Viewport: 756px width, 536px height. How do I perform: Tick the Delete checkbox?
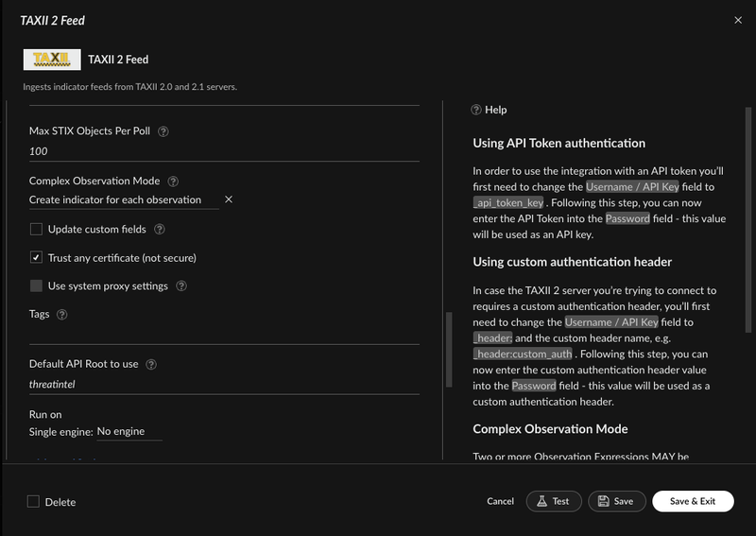click(33, 502)
